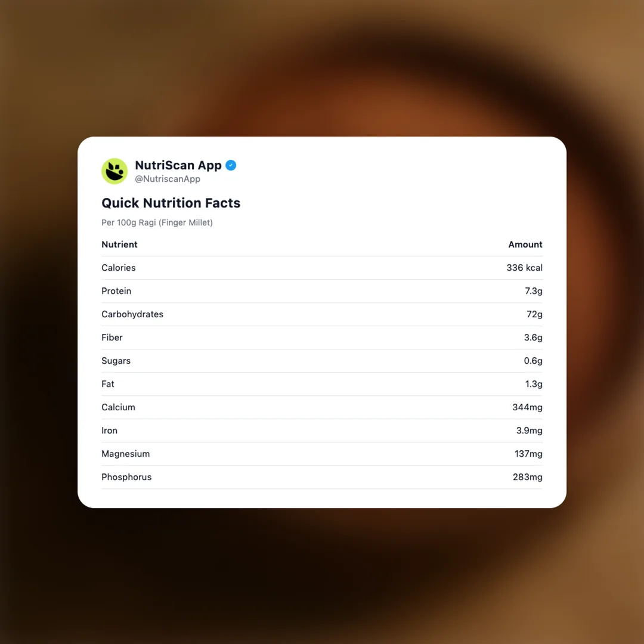The width and height of the screenshot is (644, 644).
Task: Select the Fiber nutrient label
Action: pyautogui.click(x=112, y=338)
